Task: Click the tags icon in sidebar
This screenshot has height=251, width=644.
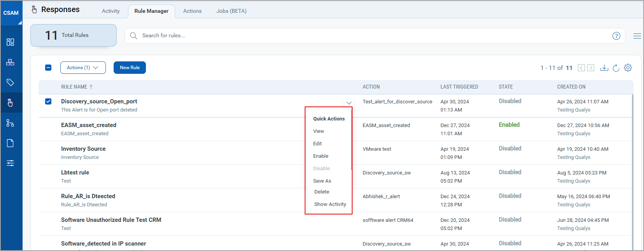Action: pyautogui.click(x=11, y=82)
